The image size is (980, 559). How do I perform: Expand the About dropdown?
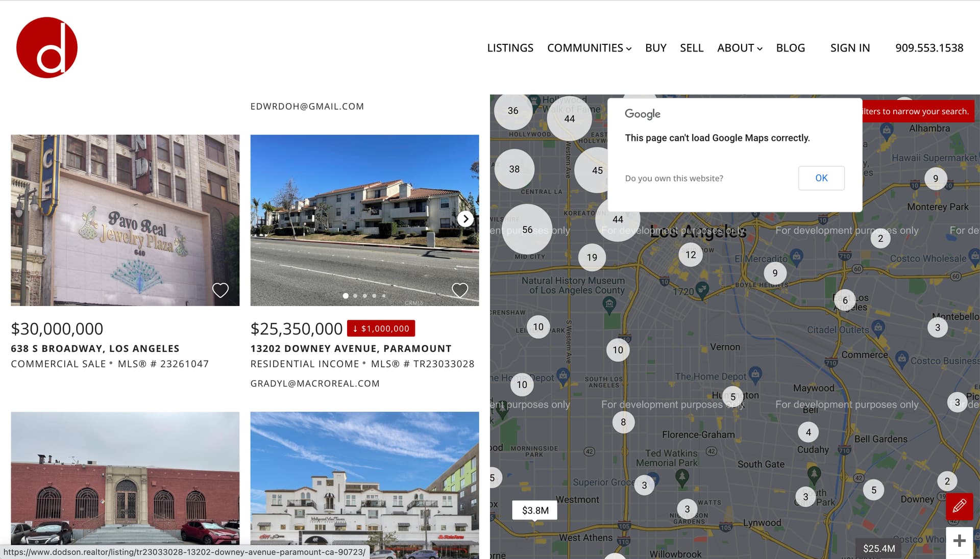coord(740,48)
